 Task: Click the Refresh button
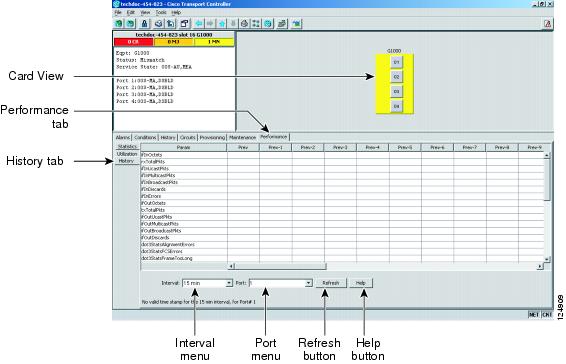click(x=331, y=283)
